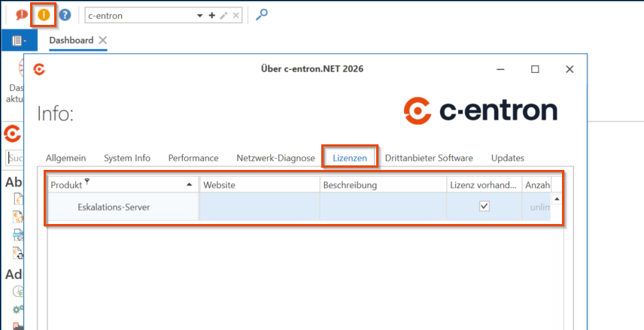Viewport: 644px width, 330px height.
Task: Click the green gears icon in main sidebar
Action: 19,309
